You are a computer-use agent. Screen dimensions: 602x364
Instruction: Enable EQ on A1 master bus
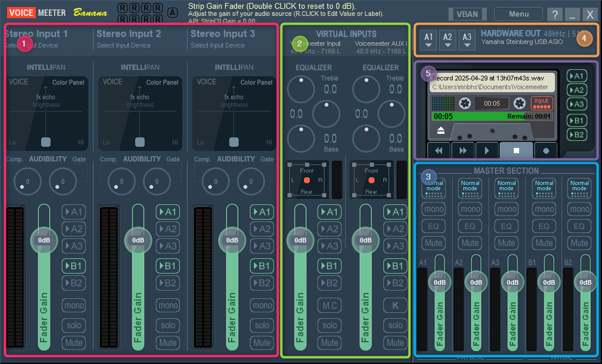point(433,226)
